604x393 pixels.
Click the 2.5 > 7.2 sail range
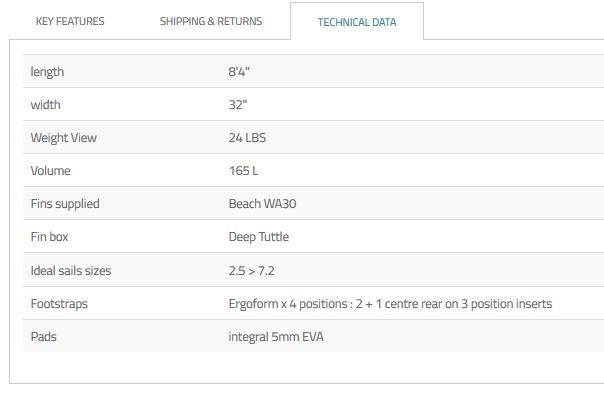(252, 270)
